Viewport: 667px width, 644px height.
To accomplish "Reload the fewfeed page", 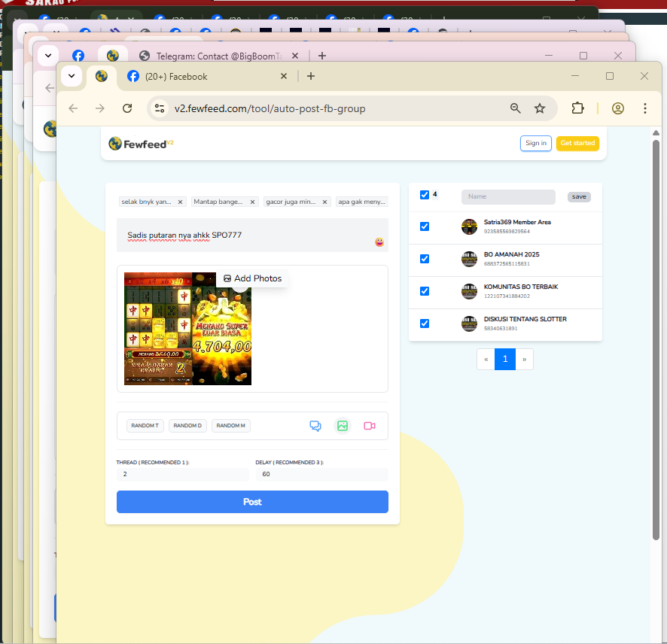I will coord(127,108).
